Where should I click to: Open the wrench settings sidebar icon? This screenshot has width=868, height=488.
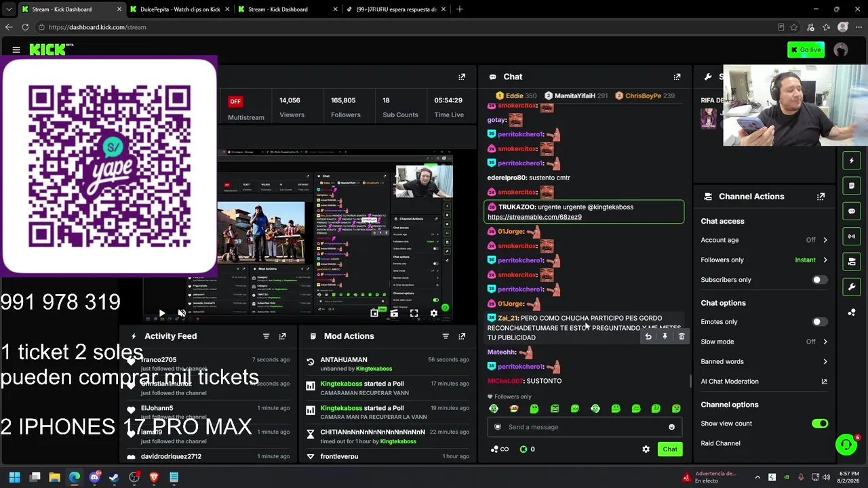pyautogui.click(x=852, y=287)
